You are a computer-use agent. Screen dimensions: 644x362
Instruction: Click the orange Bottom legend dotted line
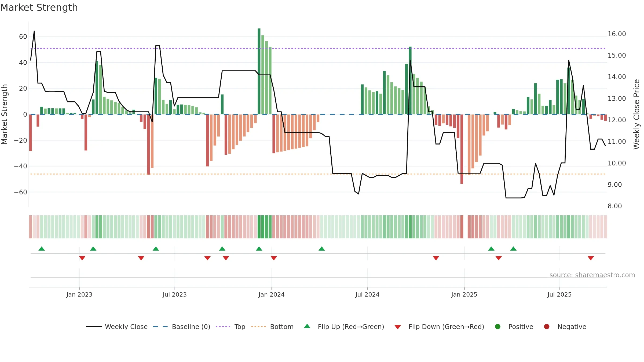259,327
